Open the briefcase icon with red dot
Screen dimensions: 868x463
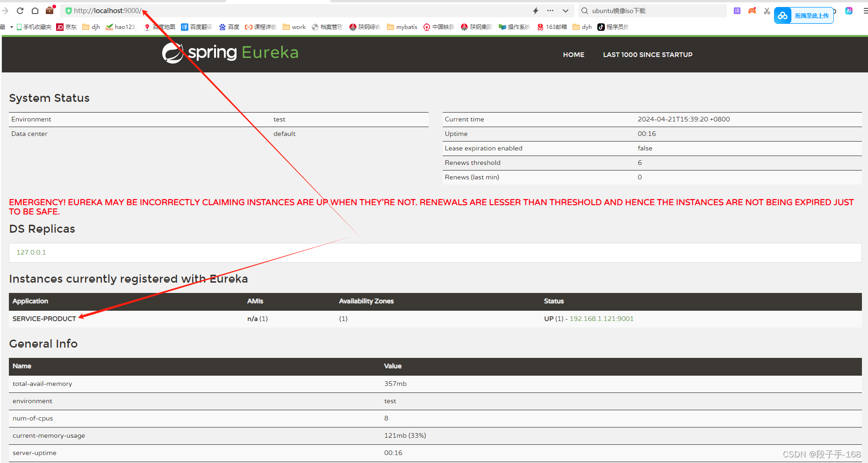click(50, 10)
